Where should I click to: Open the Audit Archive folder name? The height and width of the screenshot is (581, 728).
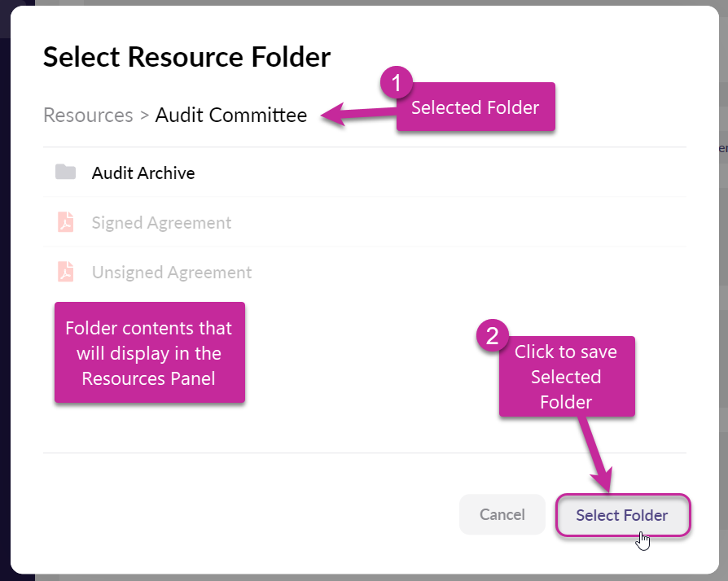point(143,173)
